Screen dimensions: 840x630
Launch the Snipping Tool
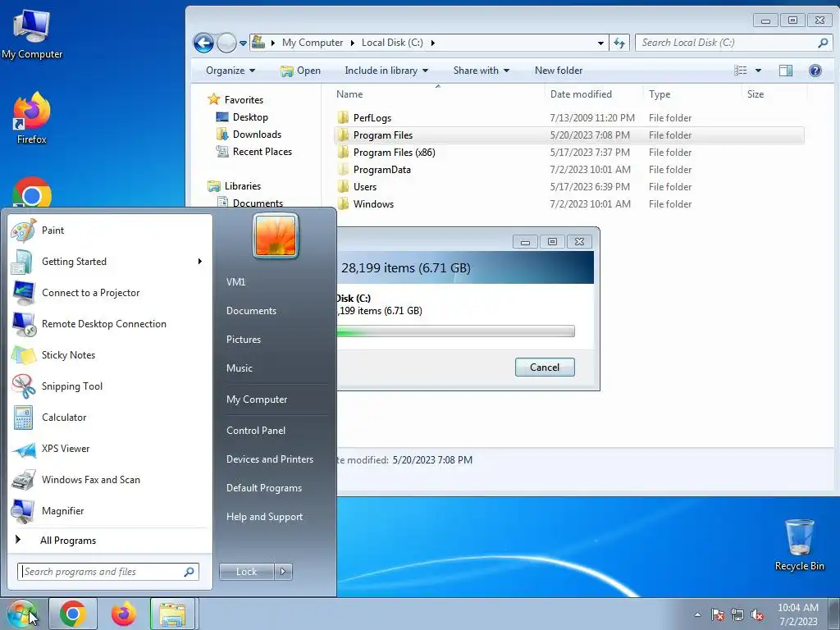[110, 386]
